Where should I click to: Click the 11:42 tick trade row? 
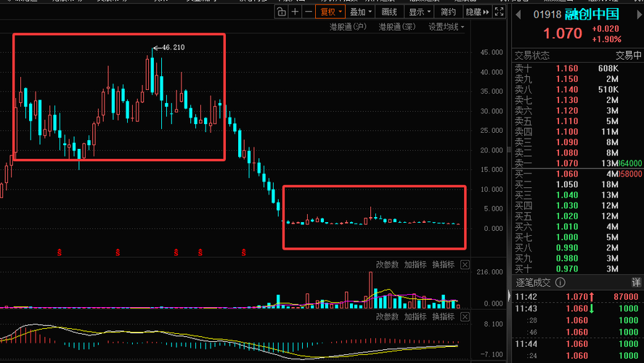pyautogui.click(x=577, y=297)
